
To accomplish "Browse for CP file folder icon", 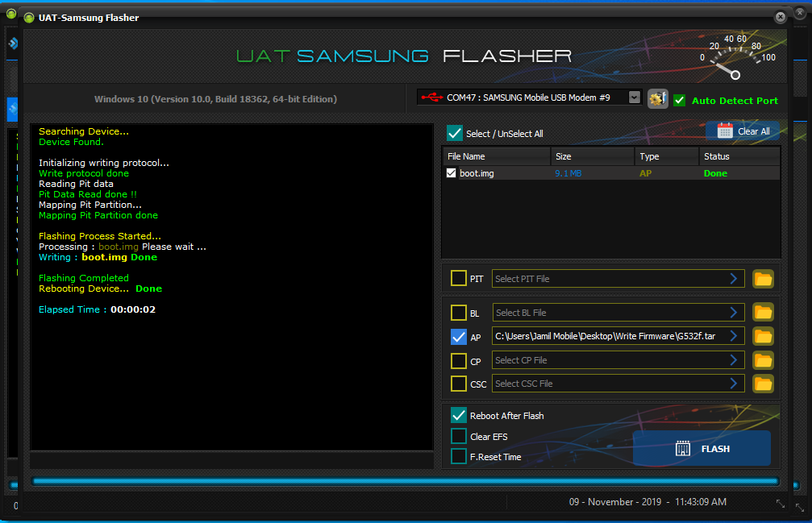I will pyautogui.click(x=763, y=360).
